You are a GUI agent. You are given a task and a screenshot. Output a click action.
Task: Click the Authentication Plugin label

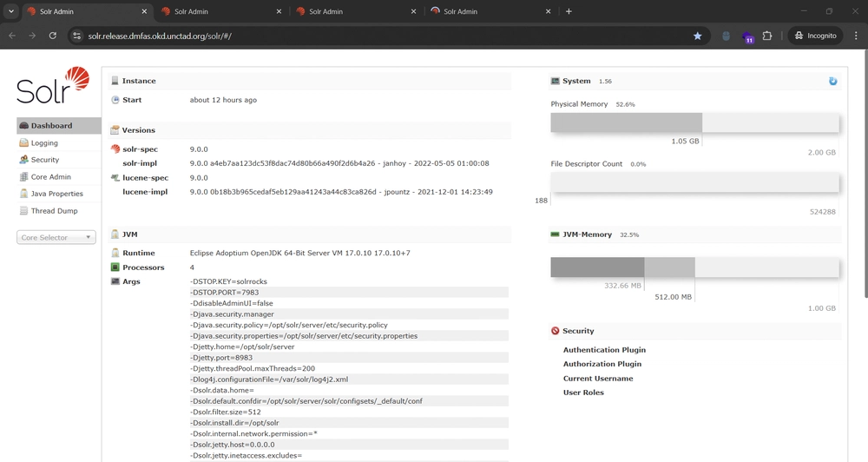(x=604, y=350)
